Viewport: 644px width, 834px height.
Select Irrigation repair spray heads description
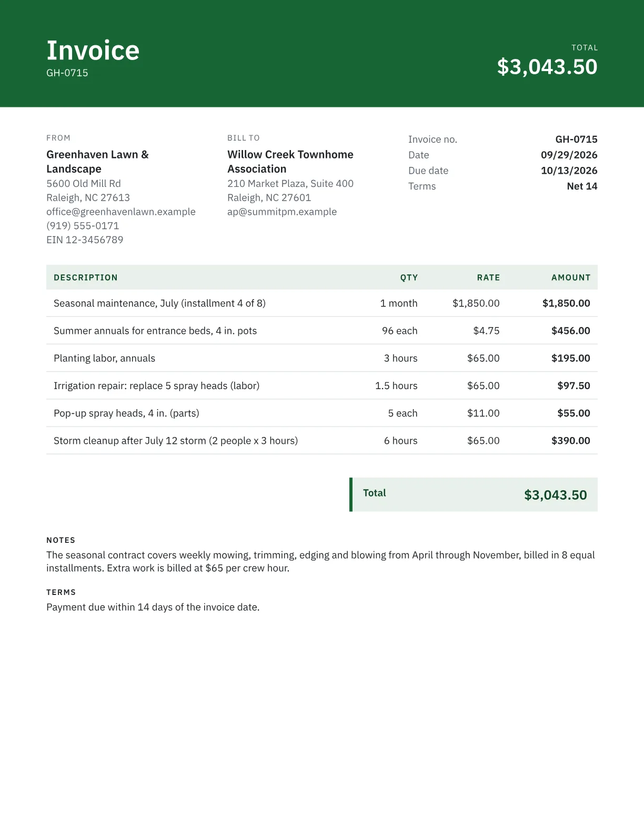pos(157,385)
